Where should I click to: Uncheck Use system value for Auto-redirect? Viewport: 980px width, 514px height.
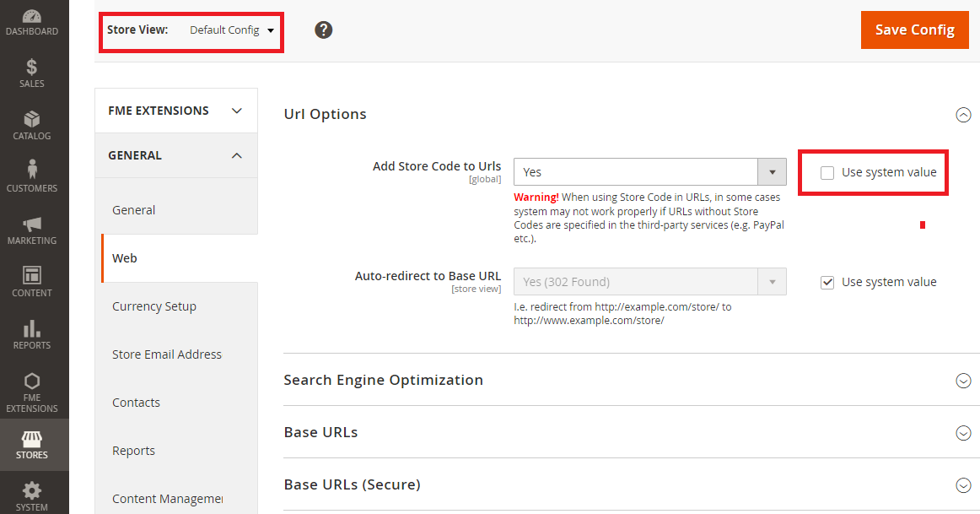827,283
